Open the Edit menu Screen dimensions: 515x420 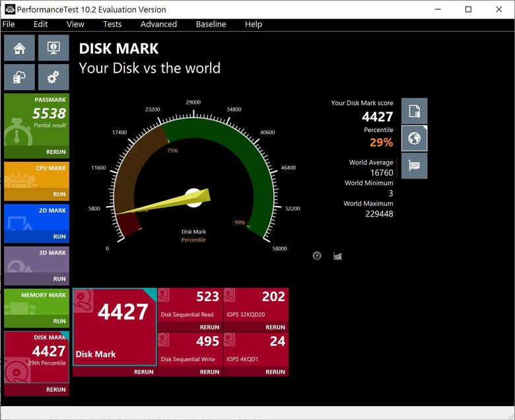41,24
